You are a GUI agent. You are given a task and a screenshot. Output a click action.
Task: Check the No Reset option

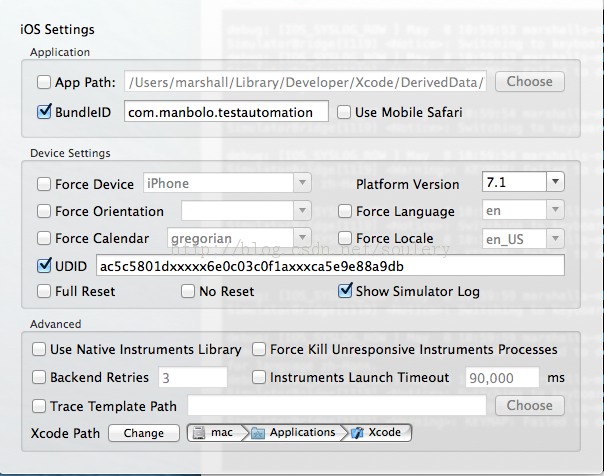[x=188, y=291]
